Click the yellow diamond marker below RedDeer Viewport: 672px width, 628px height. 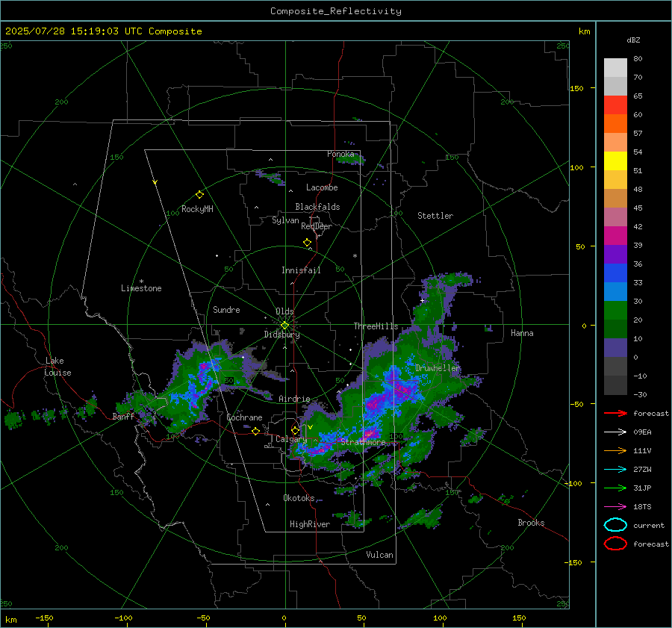point(307,243)
